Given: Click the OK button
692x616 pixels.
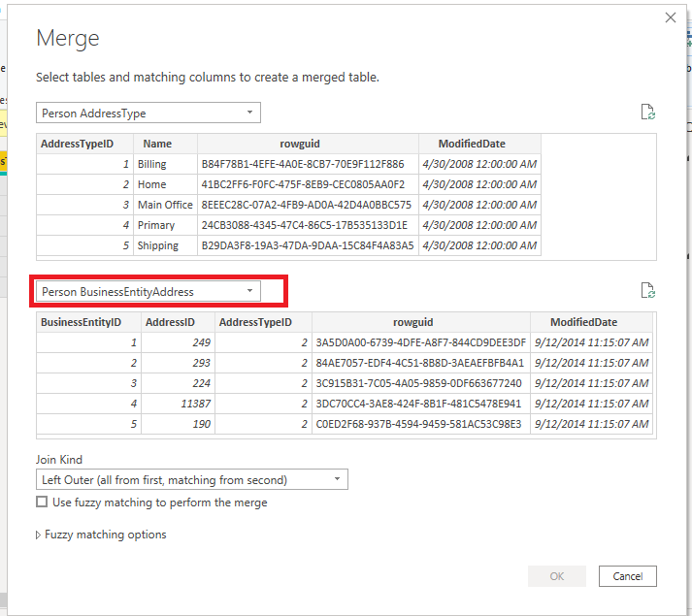Looking at the screenshot, I should pos(557,576).
